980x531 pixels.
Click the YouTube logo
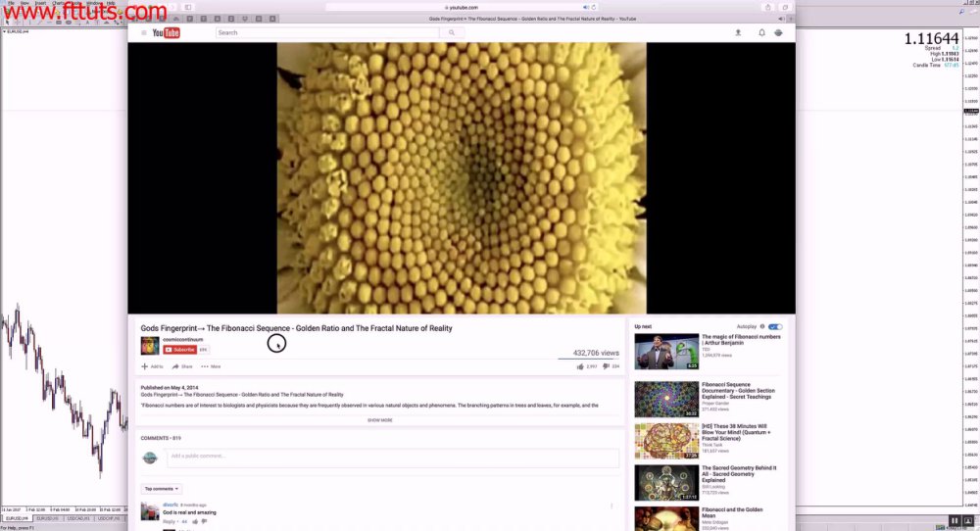[x=167, y=32]
